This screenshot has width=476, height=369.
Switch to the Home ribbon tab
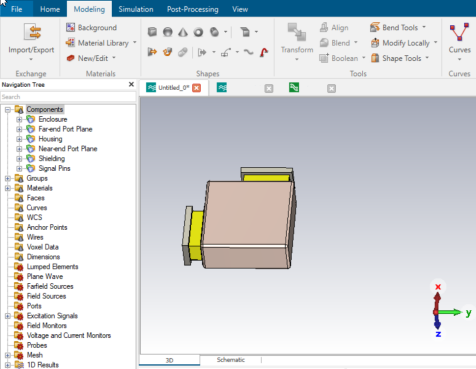50,9
